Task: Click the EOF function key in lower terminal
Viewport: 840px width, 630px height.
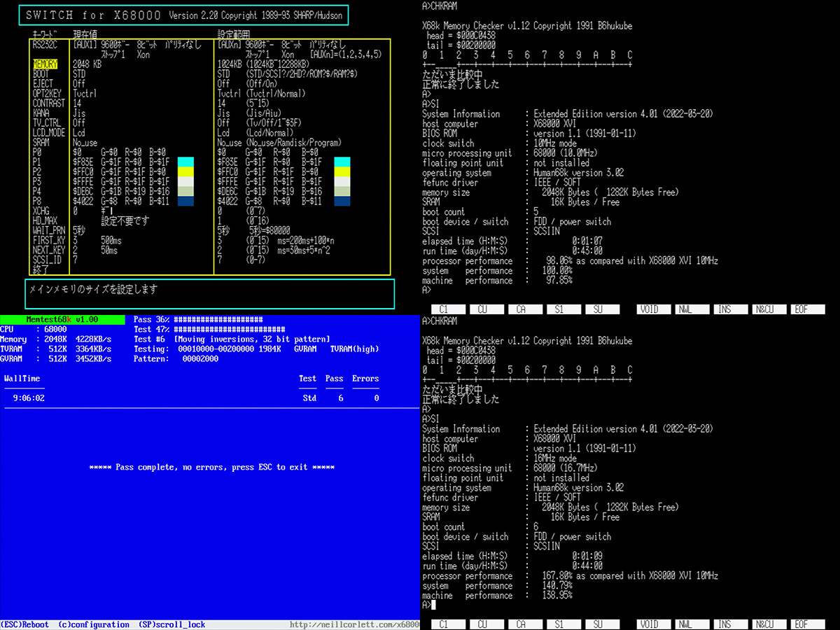Action: [x=800, y=624]
